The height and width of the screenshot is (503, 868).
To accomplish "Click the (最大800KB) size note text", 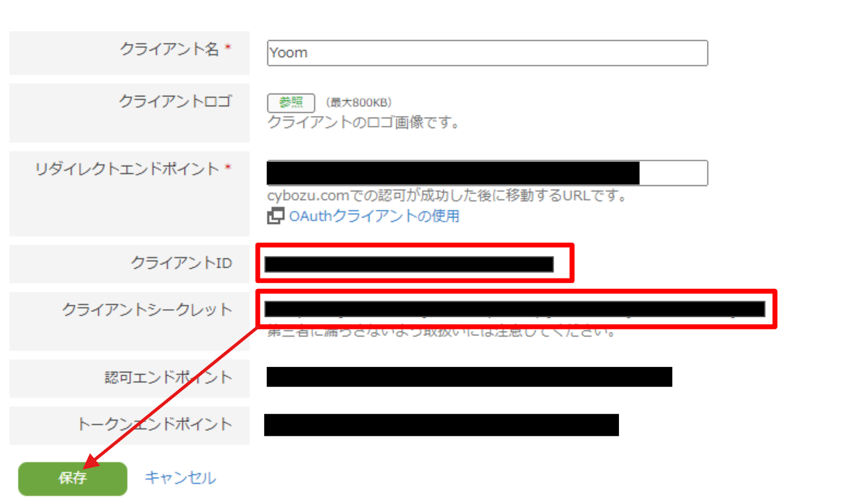I will (x=359, y=102).
